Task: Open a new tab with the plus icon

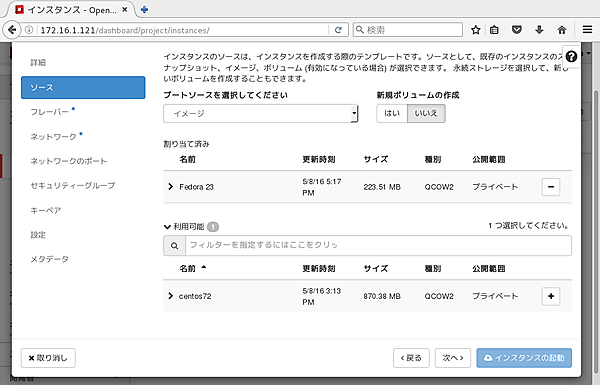Action: pos(144,10)
